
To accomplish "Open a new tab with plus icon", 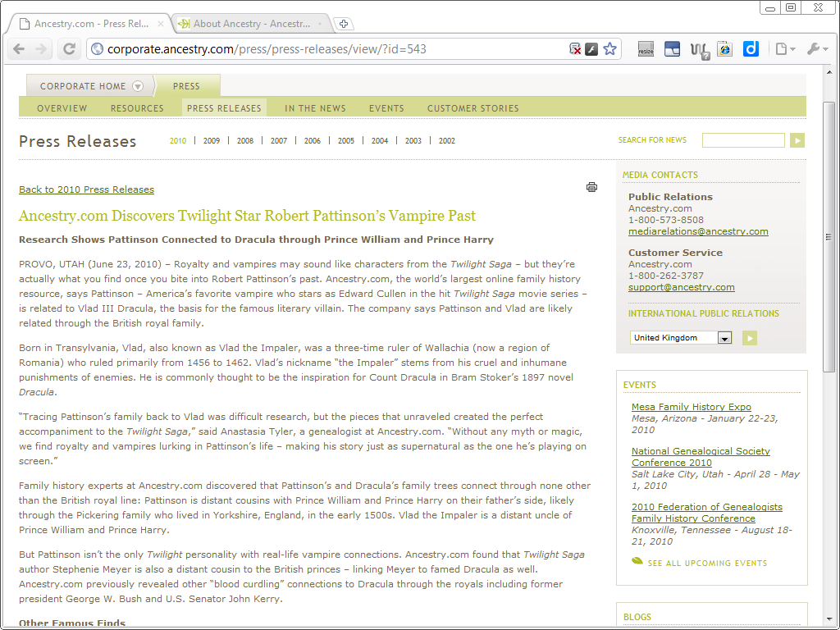I will pyautogui.click(x=344, y=24).
